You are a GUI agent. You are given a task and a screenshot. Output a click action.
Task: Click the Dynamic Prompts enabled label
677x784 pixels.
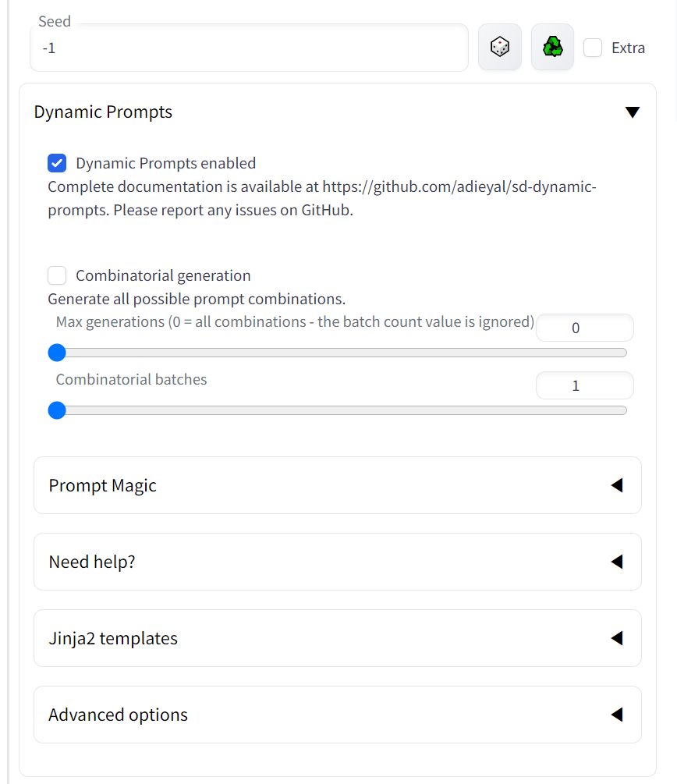tap(166, 163)
